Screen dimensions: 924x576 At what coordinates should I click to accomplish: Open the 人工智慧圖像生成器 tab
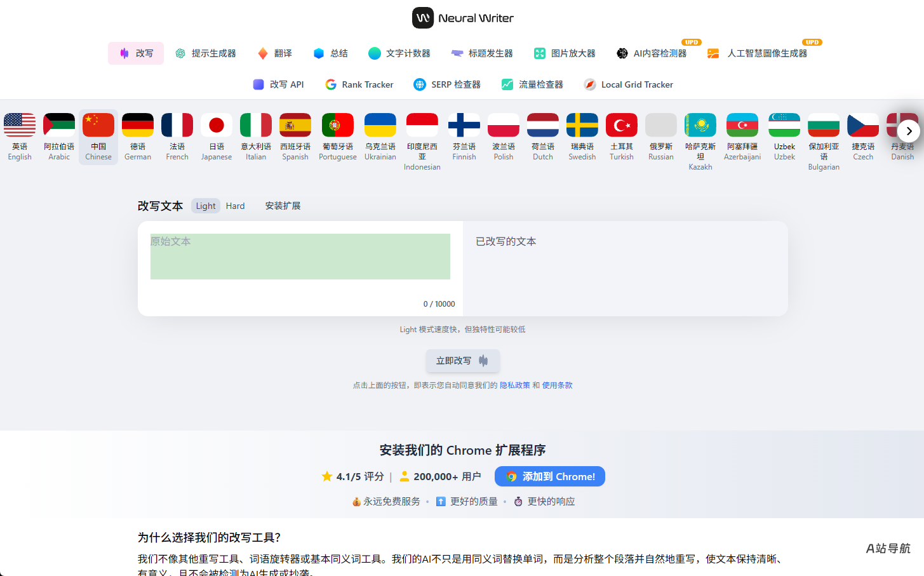pyautogui.click(x=758, y=53)
